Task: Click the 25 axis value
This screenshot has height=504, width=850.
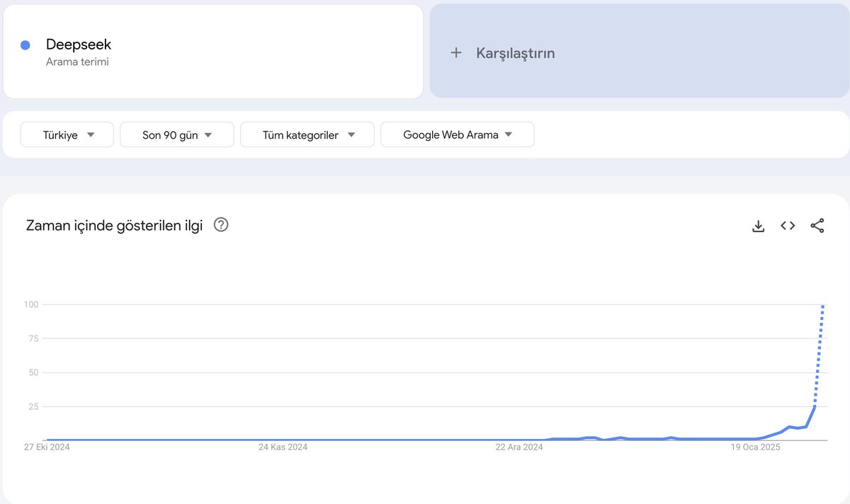Action: 33,406
